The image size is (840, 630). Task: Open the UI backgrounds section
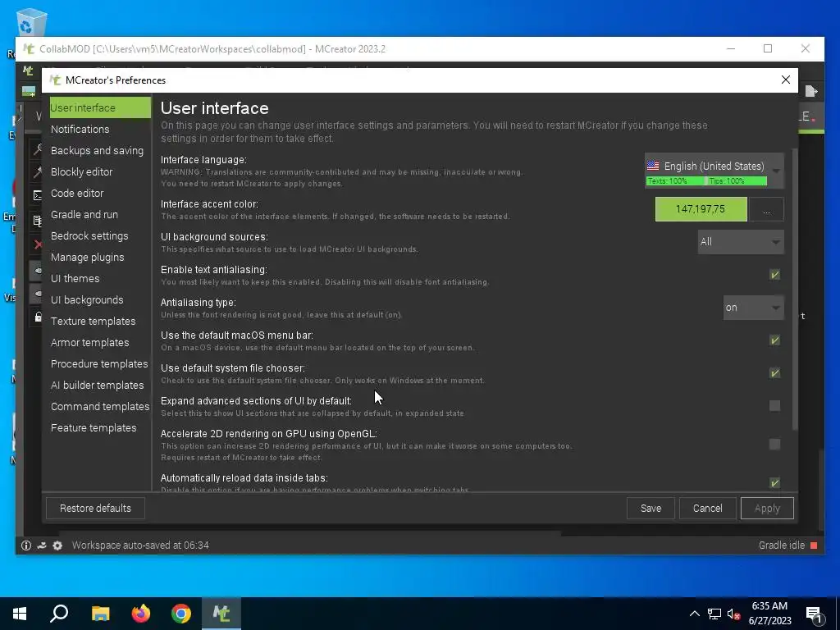tap(87, 300)
